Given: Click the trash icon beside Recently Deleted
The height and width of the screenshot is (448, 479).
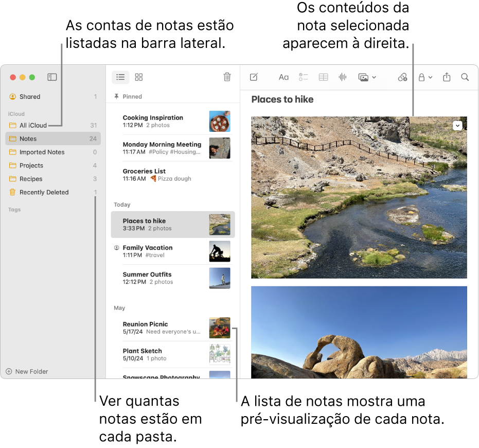Looking at the screenshot, I should (x=12, y=192).
